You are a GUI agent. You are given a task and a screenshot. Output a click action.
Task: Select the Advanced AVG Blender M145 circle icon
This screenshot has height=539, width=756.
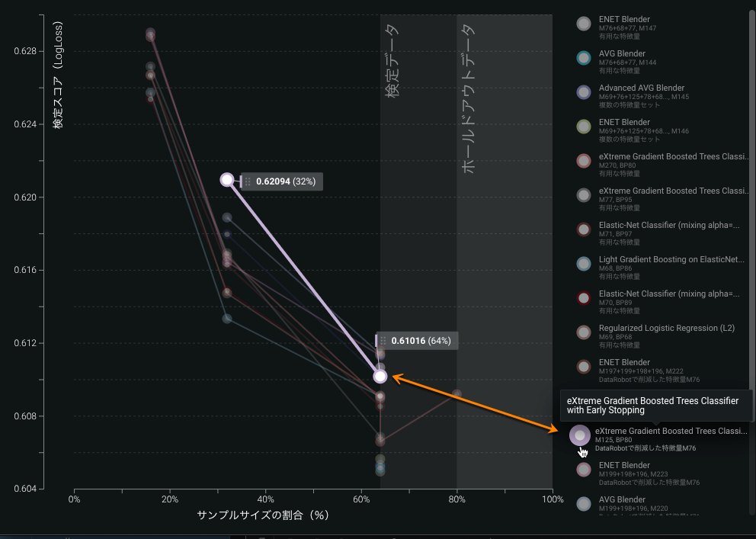coord(584,92)
